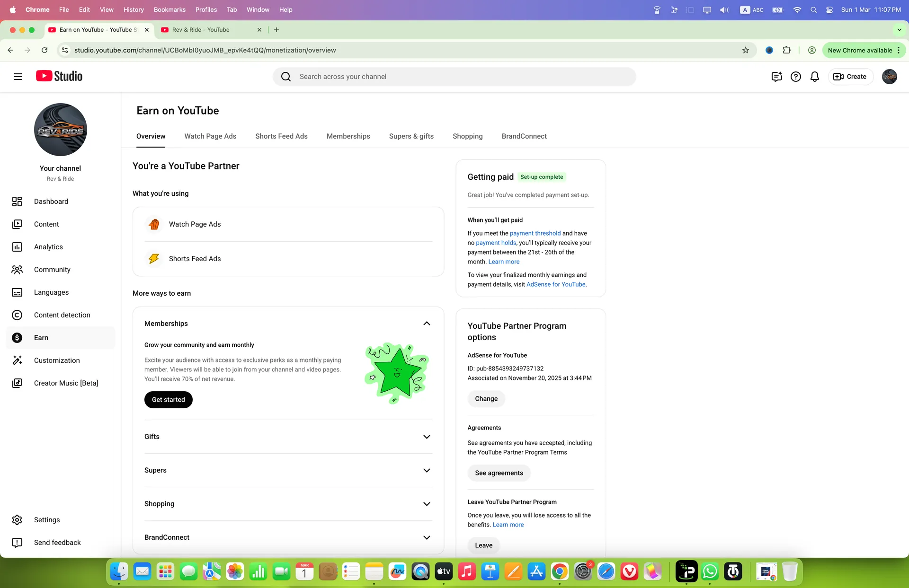
Task: Open Chrome's tab search dropdown arrow
Action: point(899,30)
